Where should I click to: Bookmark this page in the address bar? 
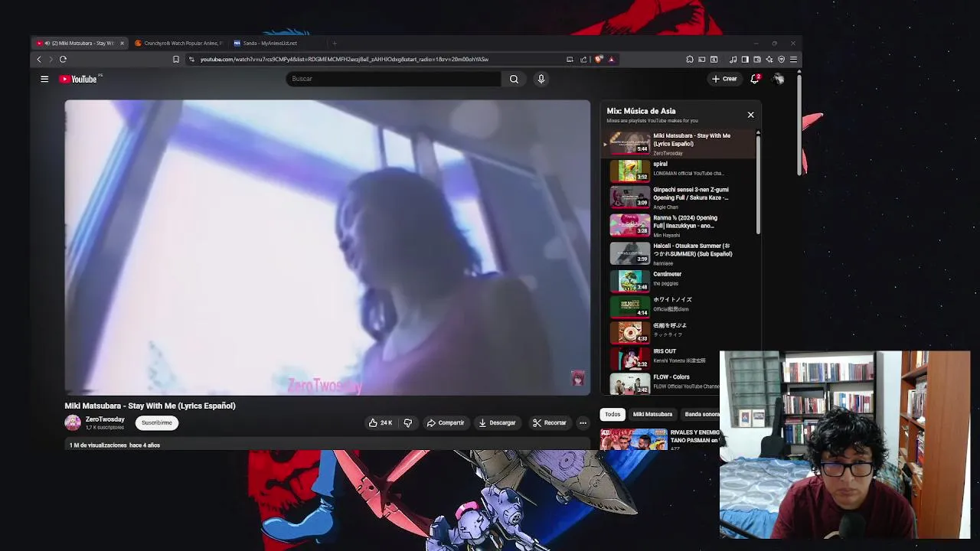(176, 59)
